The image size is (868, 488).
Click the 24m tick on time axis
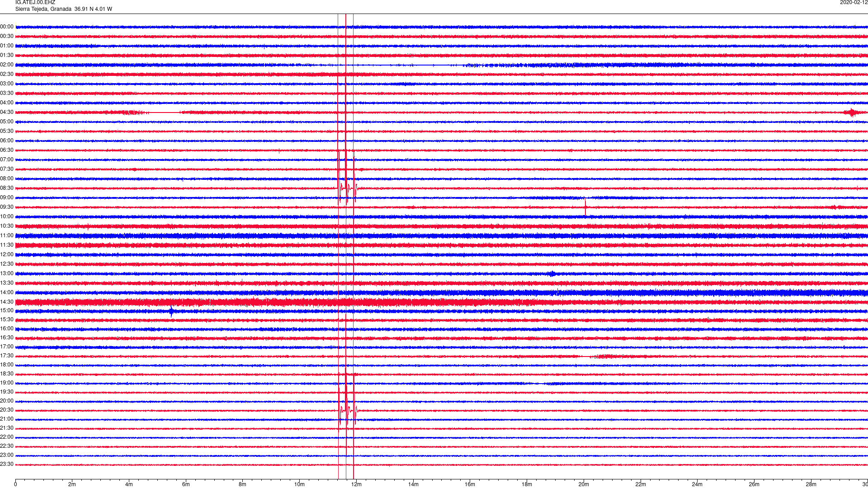click(697, 484)
